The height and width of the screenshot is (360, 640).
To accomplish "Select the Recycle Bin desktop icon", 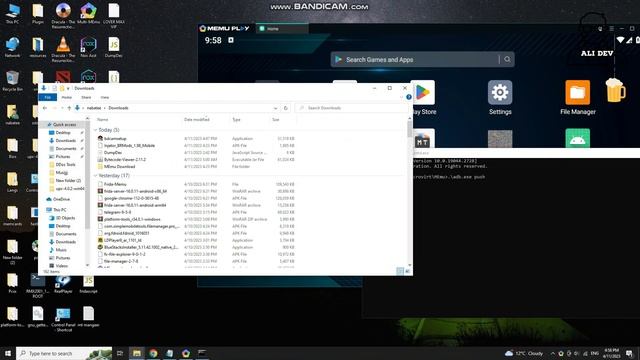I will [x=12, y=81].
